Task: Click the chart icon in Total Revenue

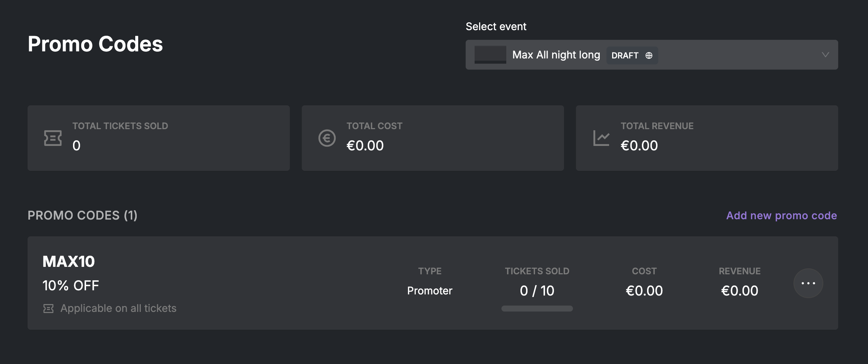Action: (x=601, y=138)
